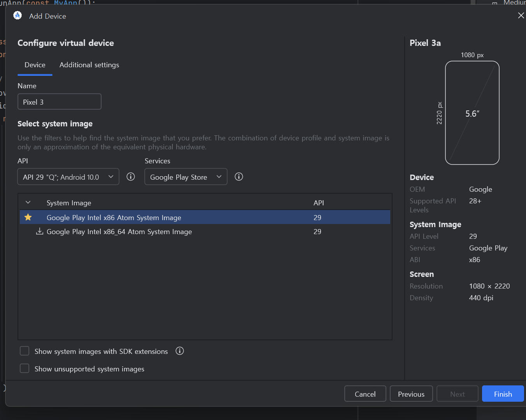The height and width of the screenshot is (420, 526).
Task: Collapse the System Image table chevron
Action: click(x=28, y=203)
